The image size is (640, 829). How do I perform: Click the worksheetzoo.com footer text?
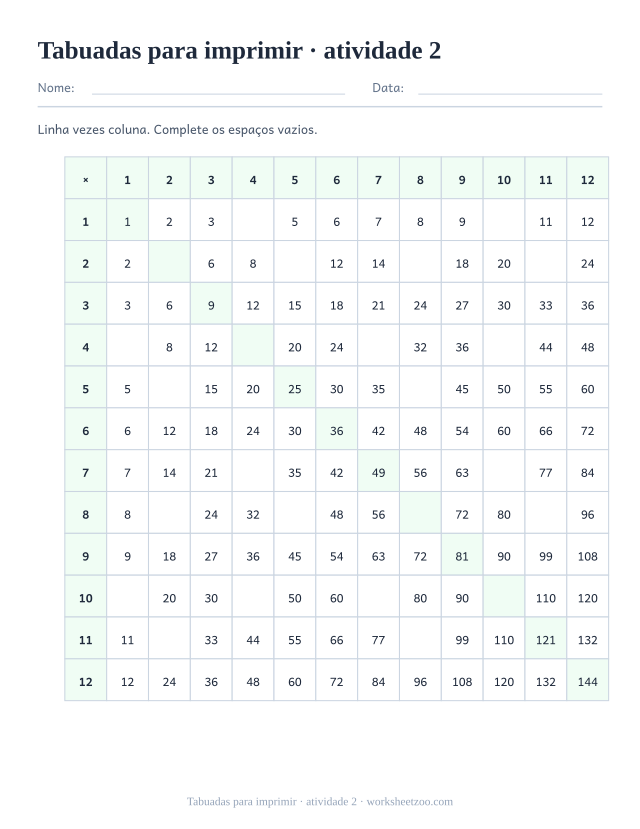coord(410,802)
